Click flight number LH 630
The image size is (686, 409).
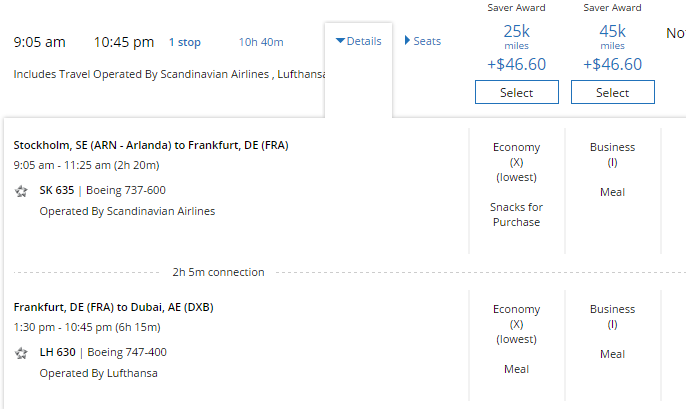pyautogui.click(x=57, y=353)
